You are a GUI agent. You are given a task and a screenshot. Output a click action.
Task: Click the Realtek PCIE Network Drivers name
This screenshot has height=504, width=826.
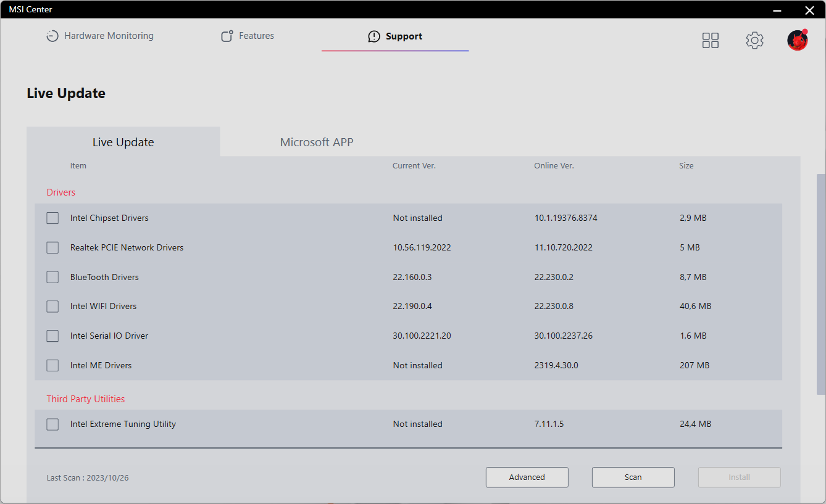click(x=127, y=247)
